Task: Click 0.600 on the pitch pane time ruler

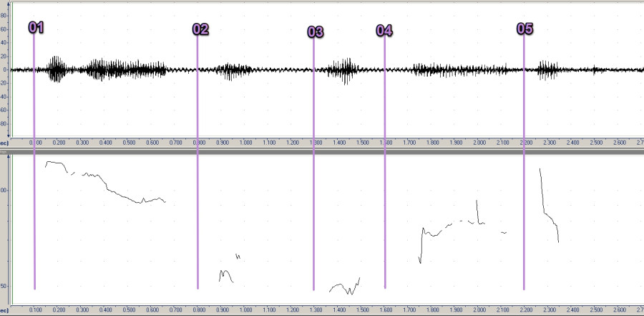Action: pos(152,310)
